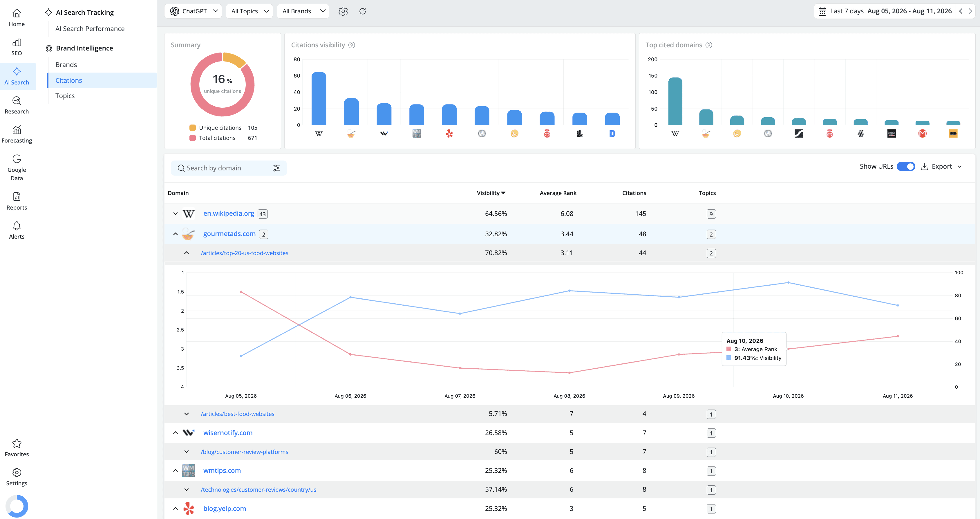Collapse the top-20-us-food-websites URL chart

click(187, 253)
